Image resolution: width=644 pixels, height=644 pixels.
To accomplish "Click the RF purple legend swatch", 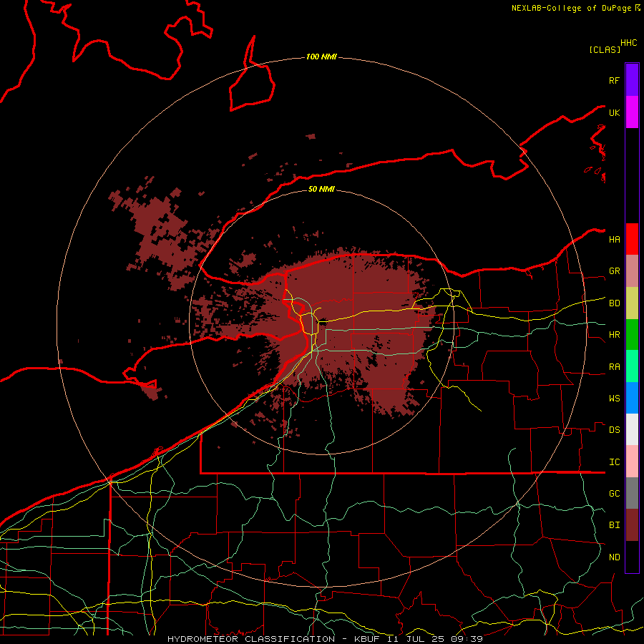I will tap(632, 80).
